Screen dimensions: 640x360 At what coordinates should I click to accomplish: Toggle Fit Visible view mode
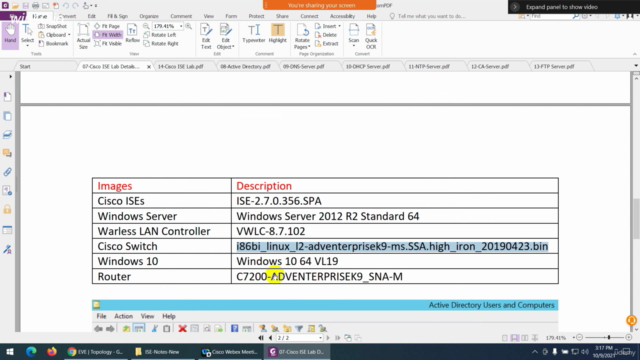point(108,43)
